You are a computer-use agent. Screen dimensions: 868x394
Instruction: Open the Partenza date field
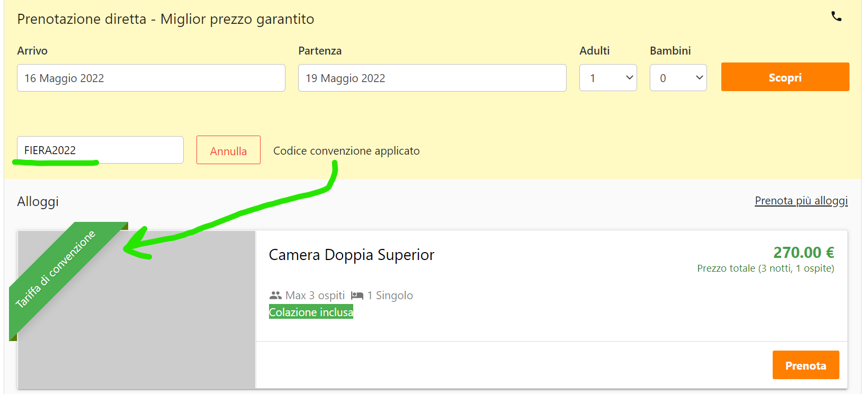click(432, 78)
